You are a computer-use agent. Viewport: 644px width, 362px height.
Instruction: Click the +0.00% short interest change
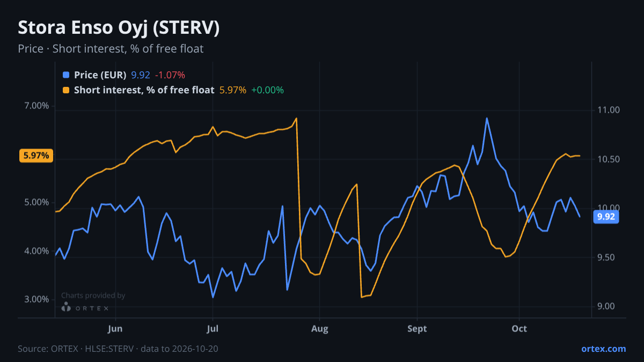(267, 90)
